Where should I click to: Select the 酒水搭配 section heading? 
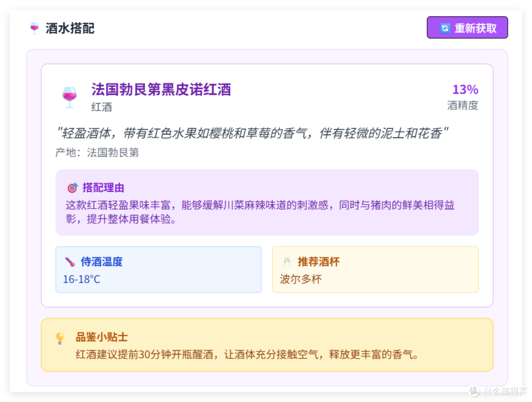(x=70, y=28)
